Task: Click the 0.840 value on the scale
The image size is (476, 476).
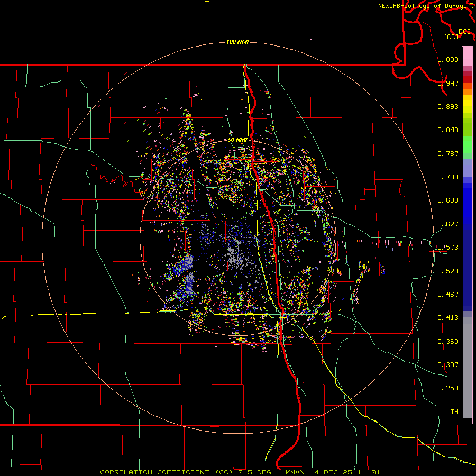Action: point(448,130)
